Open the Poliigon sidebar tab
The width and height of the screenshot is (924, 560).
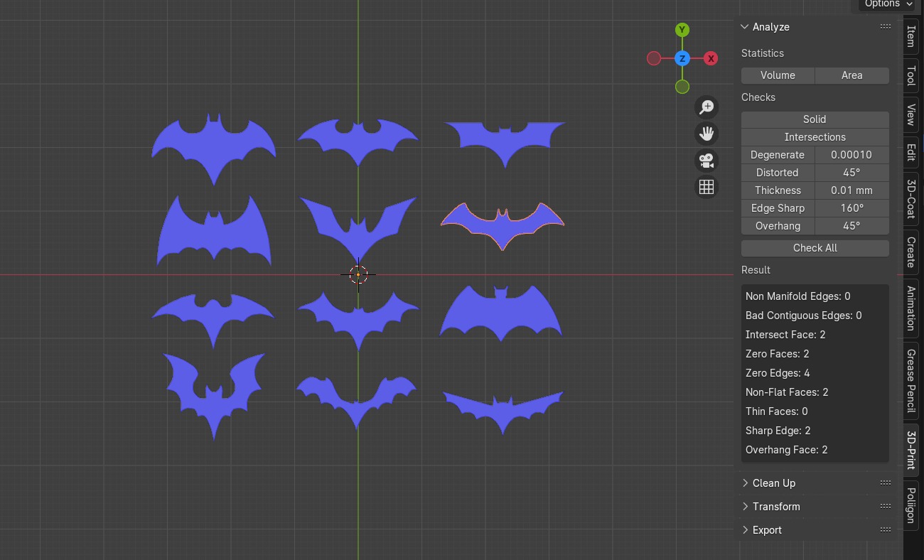[x=911, y=505]
